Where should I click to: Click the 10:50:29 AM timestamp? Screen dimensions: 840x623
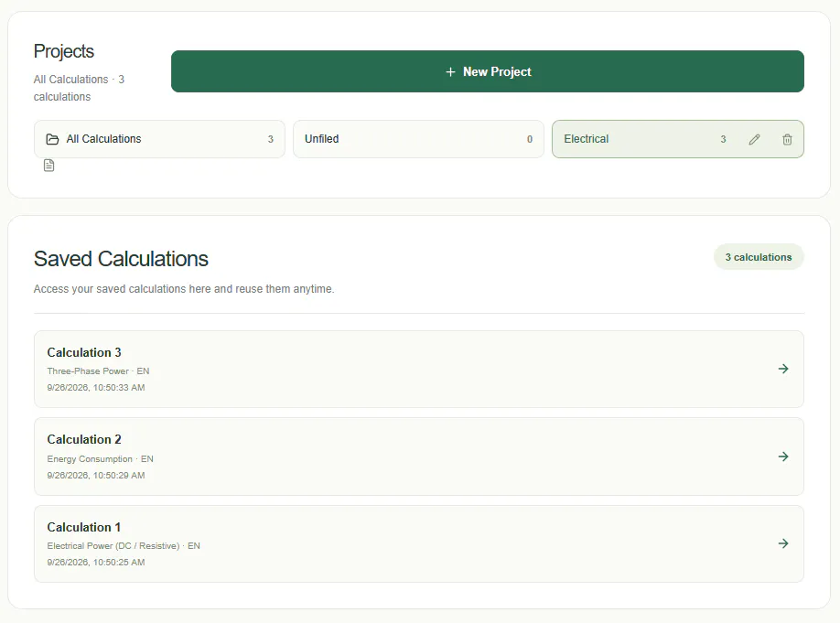[x=96, y=475]
